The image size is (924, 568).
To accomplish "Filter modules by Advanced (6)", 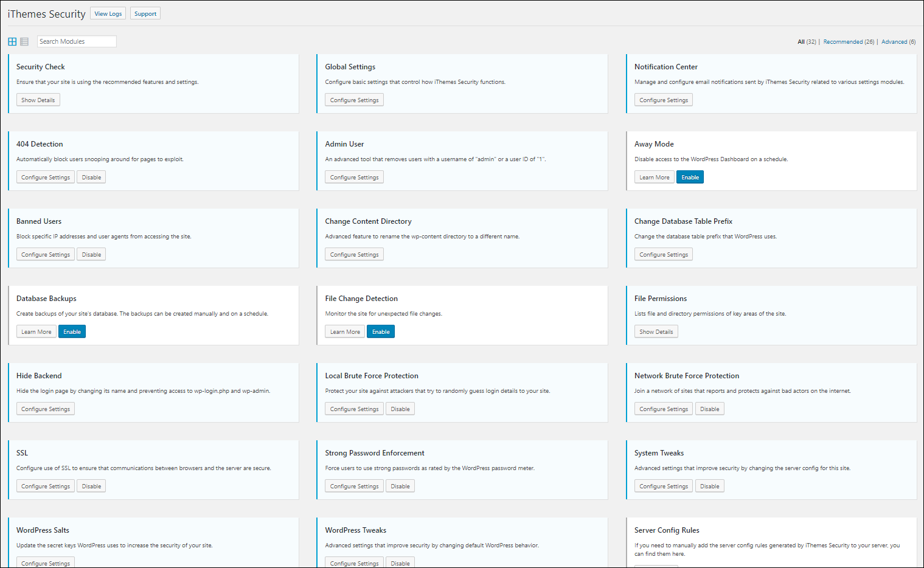I will point(898,42).
